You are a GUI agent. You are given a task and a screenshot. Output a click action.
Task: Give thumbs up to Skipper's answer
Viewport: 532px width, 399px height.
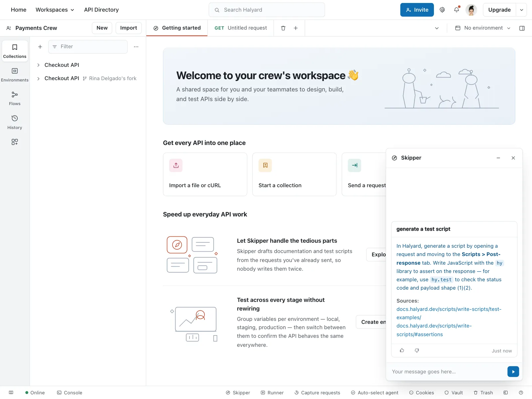point(402,350)
